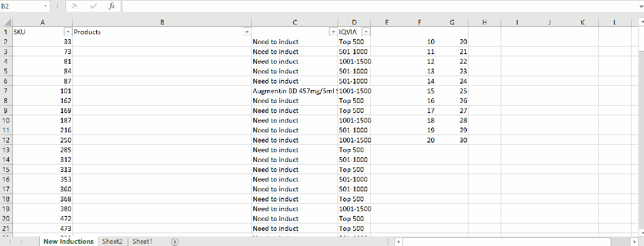
Task: Select column C header
Action: click(295, 22)
